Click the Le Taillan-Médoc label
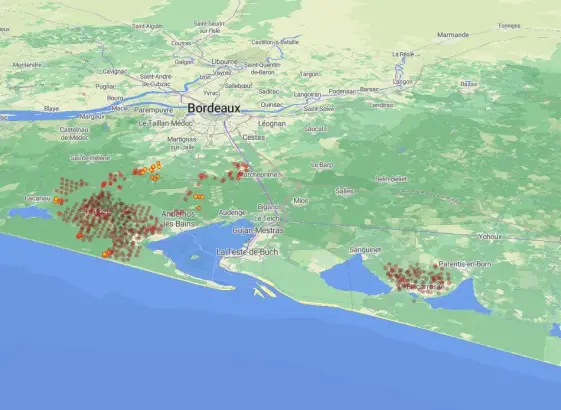Screen dimensions: 561x410 (x=165, y=123)
